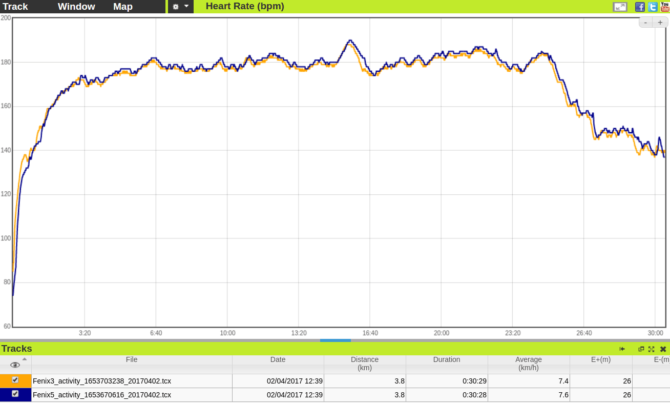The width and height of the screenshot is (670, 403).
Task: Toggle visibility checkbox for Fenix5 track
Action: pos(15,394)
